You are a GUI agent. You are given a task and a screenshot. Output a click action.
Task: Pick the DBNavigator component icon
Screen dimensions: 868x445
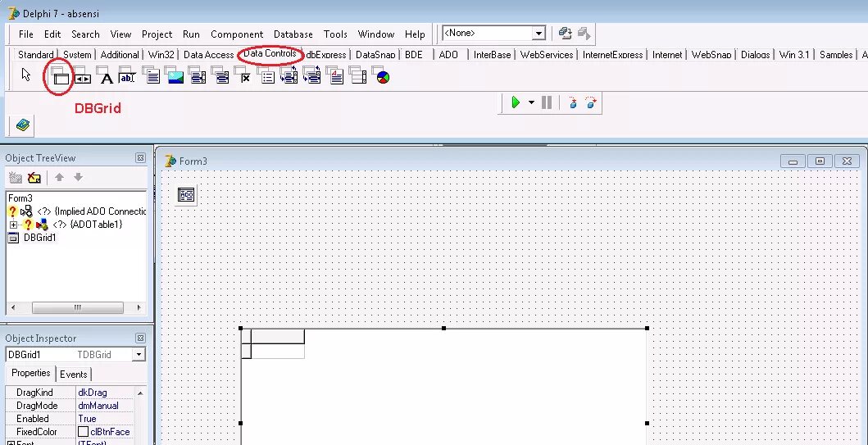(x=82, y=76)
